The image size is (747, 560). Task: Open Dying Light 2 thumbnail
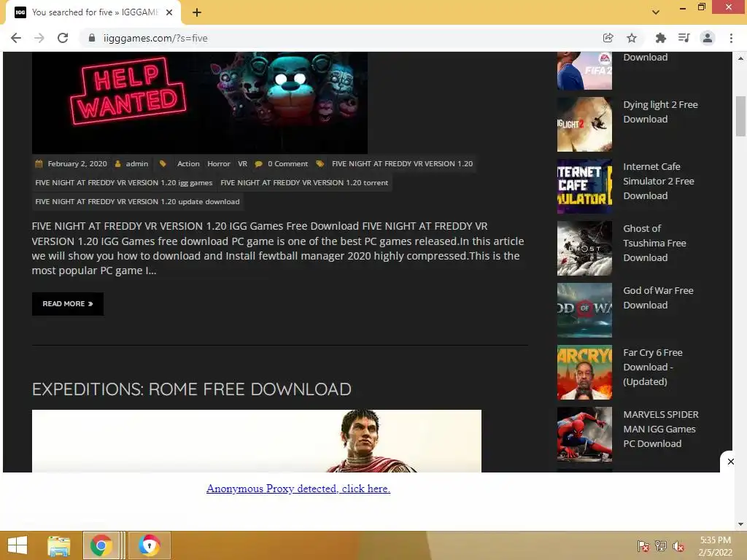pos(584,124)
